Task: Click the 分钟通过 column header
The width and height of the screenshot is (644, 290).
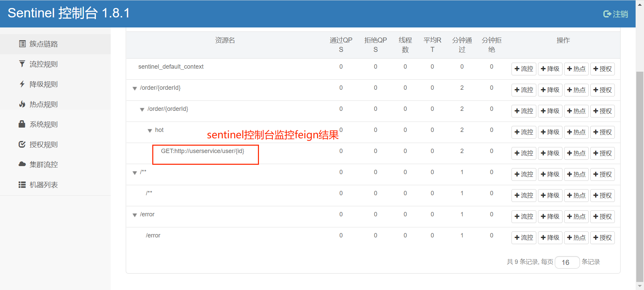Action: pos(462,45)
